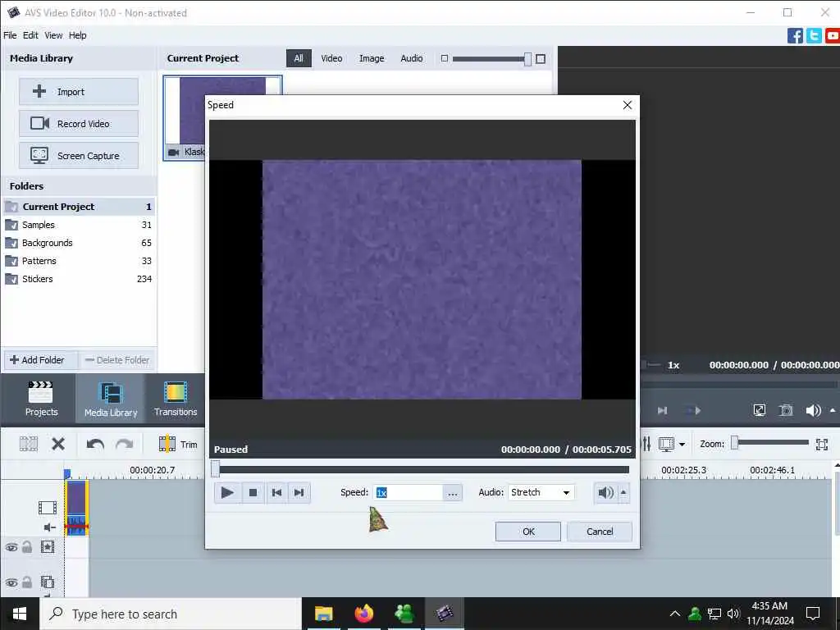Mute main preview speaker icon
This screenshot has width=840, height=630.
point(813,411)
